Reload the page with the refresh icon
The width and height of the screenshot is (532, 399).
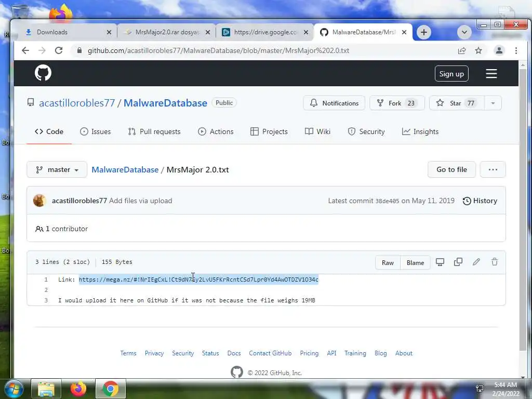tap(59, 50)
